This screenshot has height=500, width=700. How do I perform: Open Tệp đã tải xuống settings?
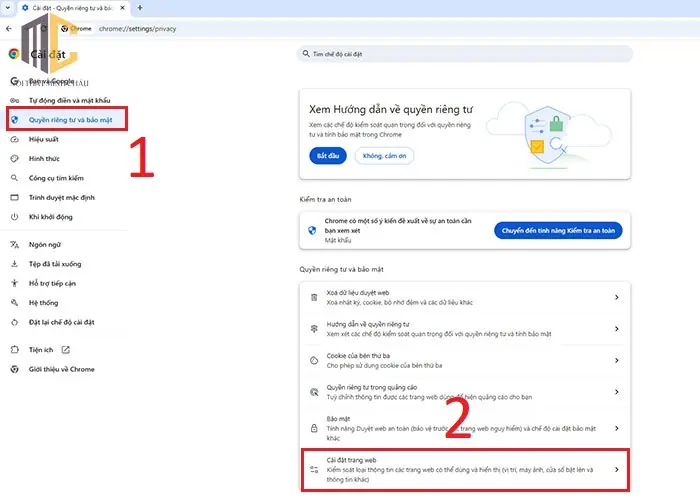point(55,264)
